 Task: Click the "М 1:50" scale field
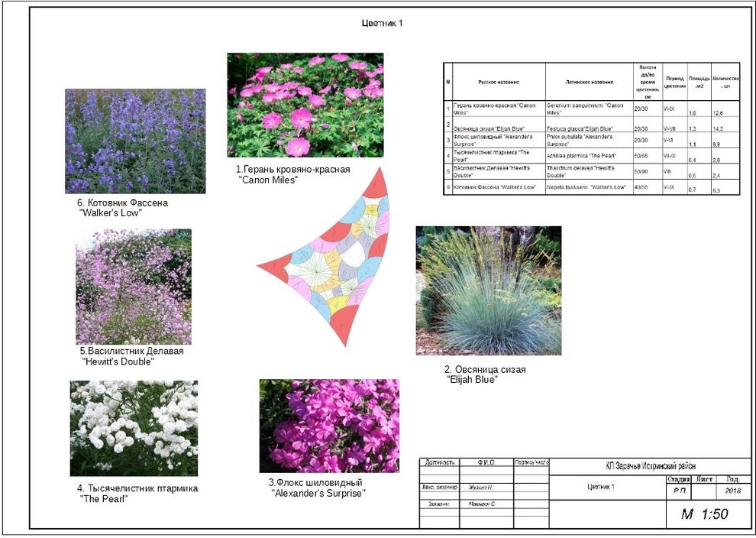704,514
